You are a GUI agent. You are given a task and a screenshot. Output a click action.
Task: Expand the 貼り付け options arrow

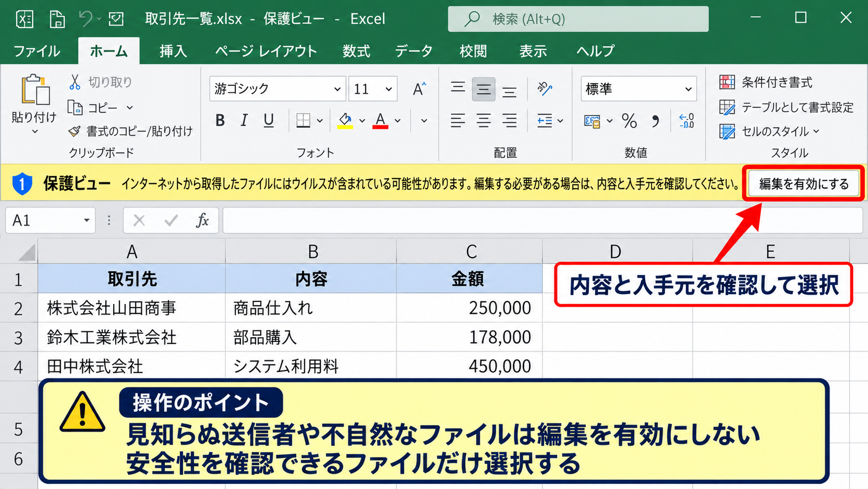[x=35, y=131]
